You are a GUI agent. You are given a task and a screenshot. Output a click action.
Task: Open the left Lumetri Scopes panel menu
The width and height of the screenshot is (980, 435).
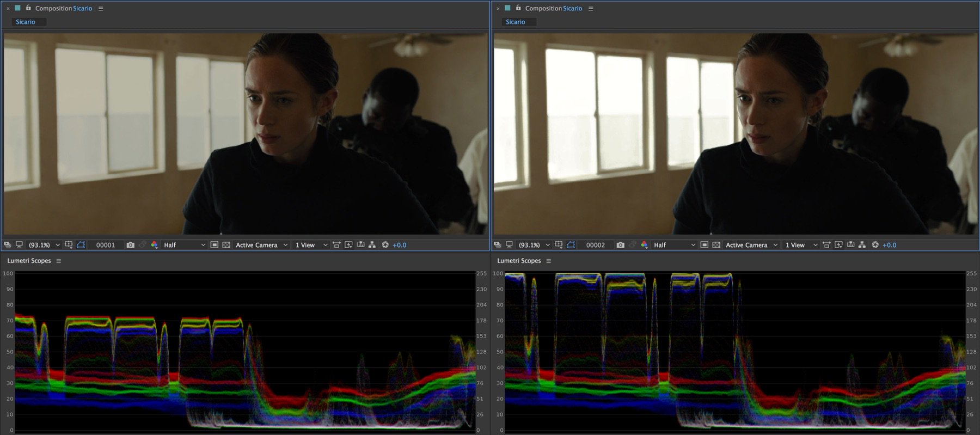59,261
